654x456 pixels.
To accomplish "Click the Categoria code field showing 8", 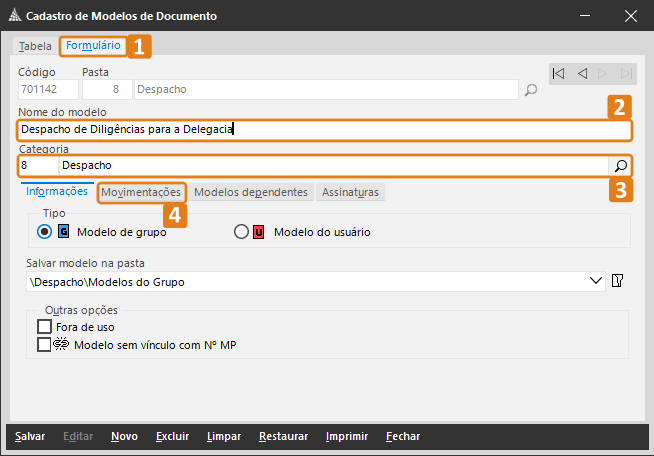I will tap(38, 166).
